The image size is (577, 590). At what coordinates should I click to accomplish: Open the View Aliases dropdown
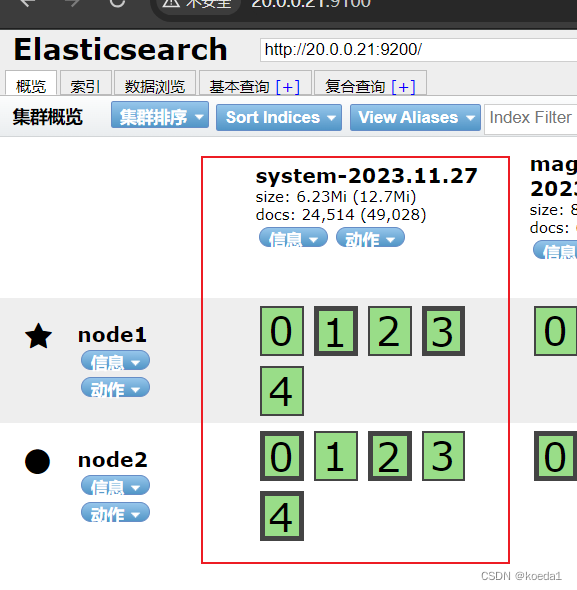(415, 117)
